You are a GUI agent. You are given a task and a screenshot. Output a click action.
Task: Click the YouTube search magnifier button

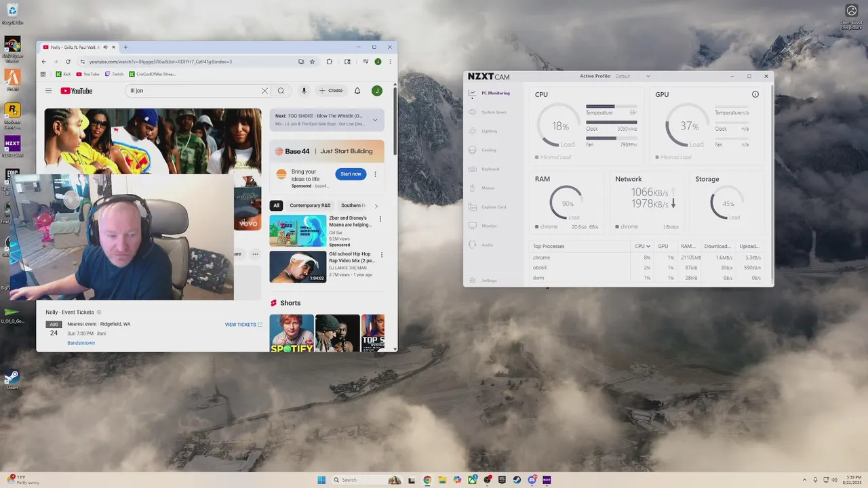tap(281, 91)
